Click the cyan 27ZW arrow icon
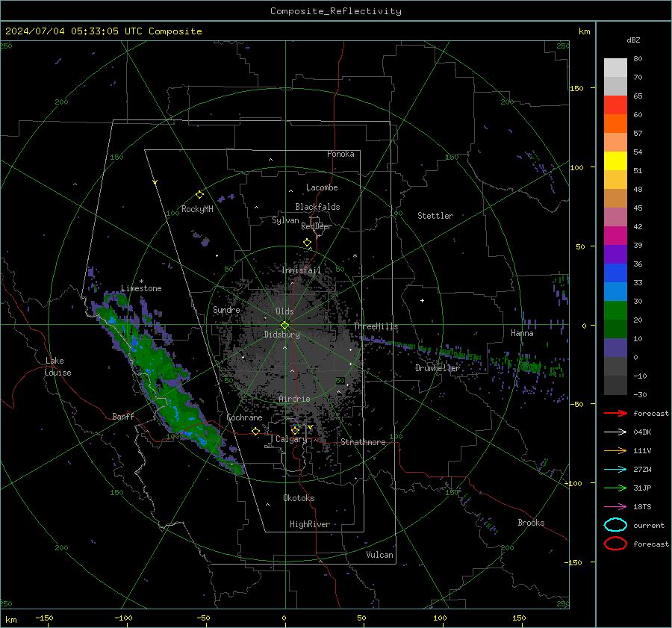Image resolution: width=672 pixels, height=628 pixels. pyautogui.click(x=615, y=470)
